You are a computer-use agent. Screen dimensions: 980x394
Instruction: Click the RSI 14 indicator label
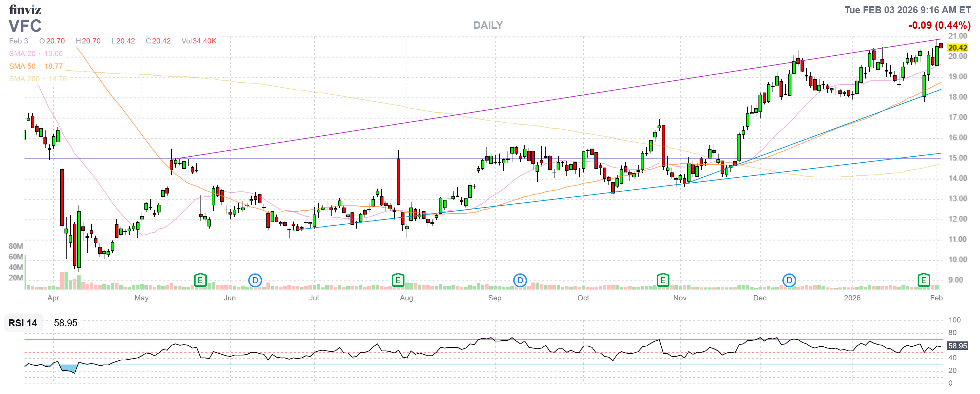click(23, 323)
